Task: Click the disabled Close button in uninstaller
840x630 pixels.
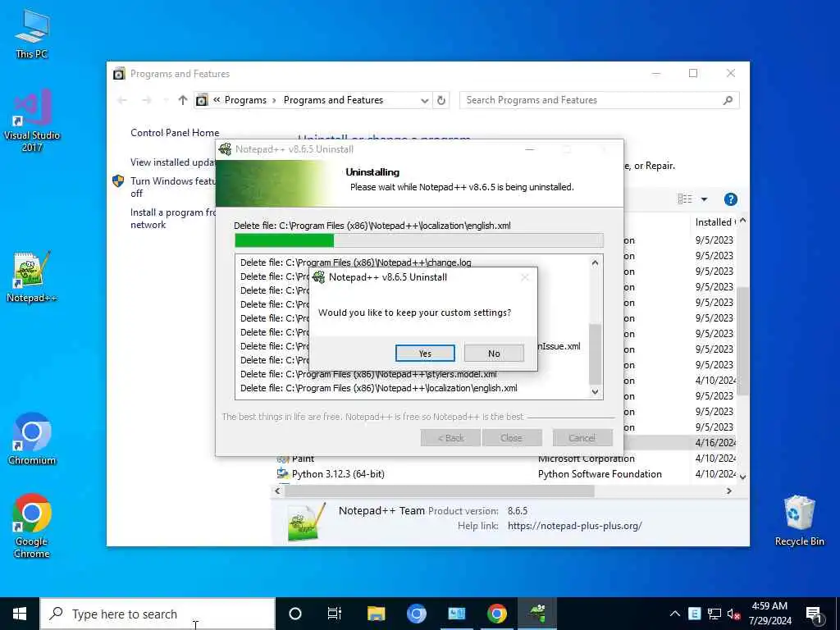Action: click(x=512, y=438)
